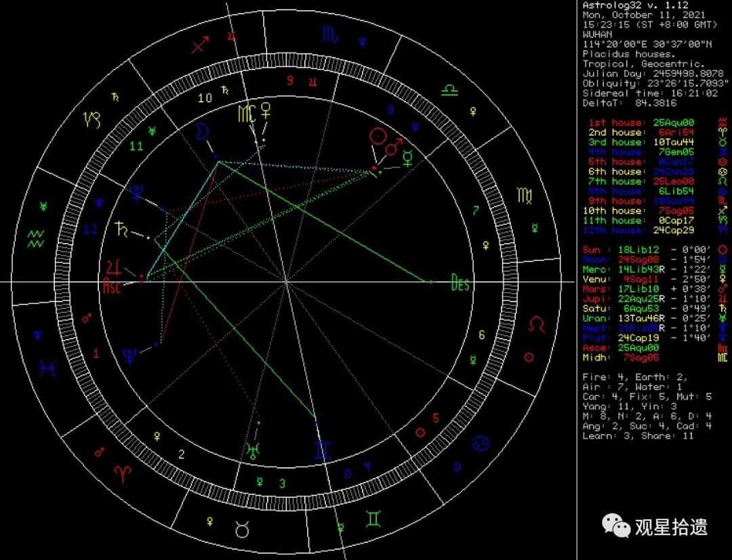Select house number 10 in the chart
Viewport: 732px width, 560px height.
pyautogui.click(x=205, y=98)
